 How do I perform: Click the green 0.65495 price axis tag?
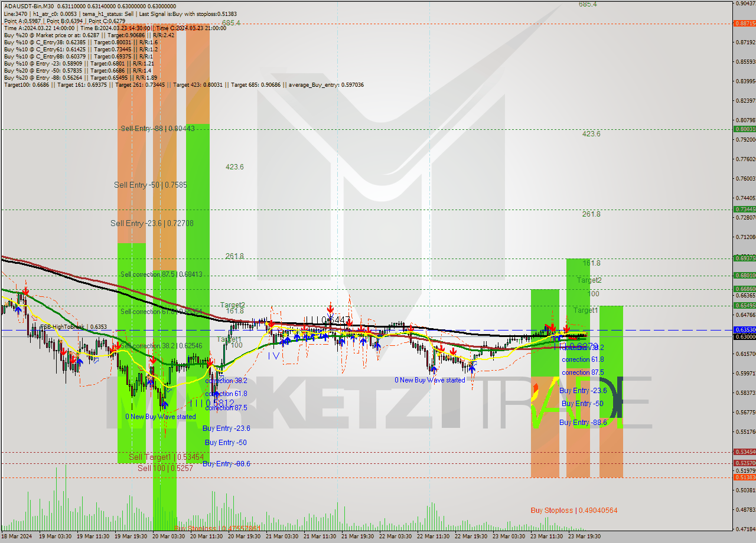point(744,305)
